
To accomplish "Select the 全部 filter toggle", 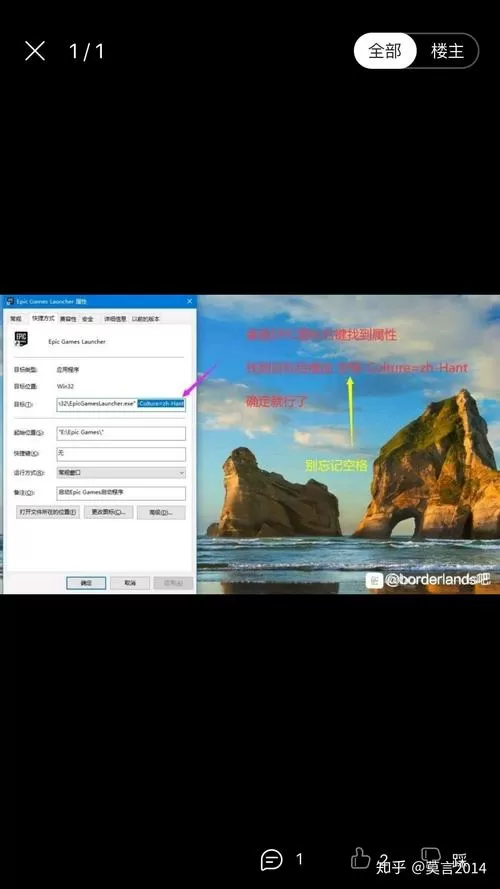I will [385, 51].
